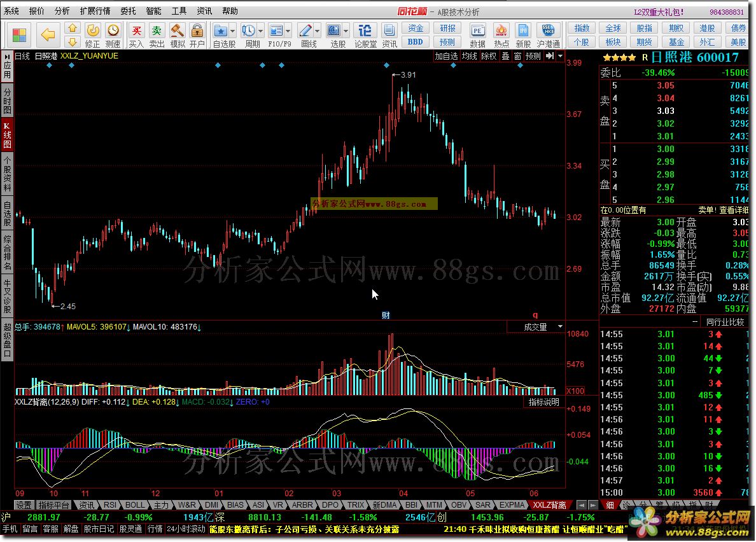Click the green 卖出 sell icon

(x=157, y=31)
